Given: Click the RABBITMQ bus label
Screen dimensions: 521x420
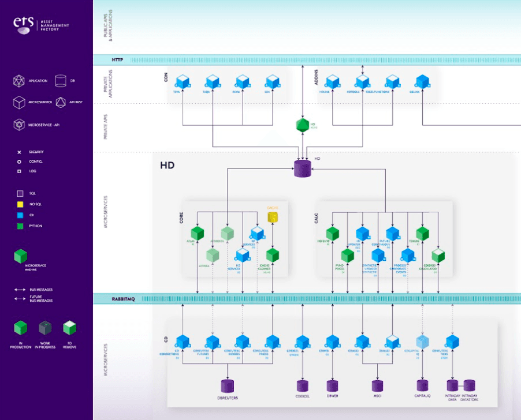Looking at the screenshot, I should coord(123,299).
